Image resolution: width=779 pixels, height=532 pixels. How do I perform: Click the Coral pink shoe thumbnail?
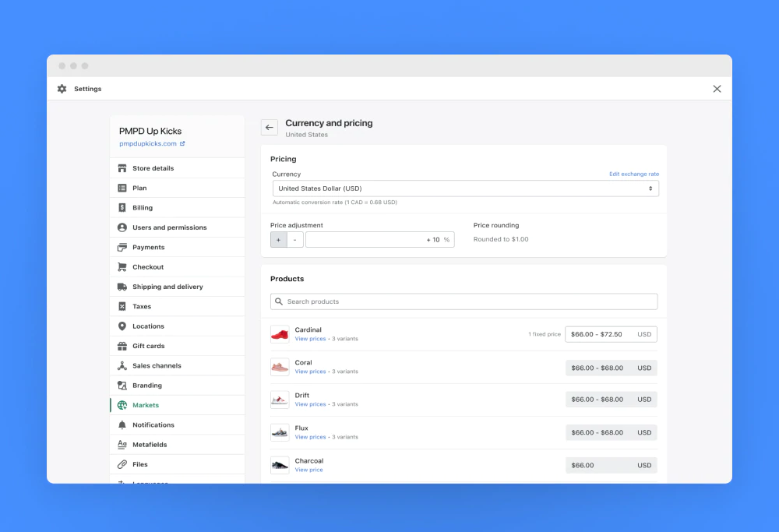click(x=280, y=367)
